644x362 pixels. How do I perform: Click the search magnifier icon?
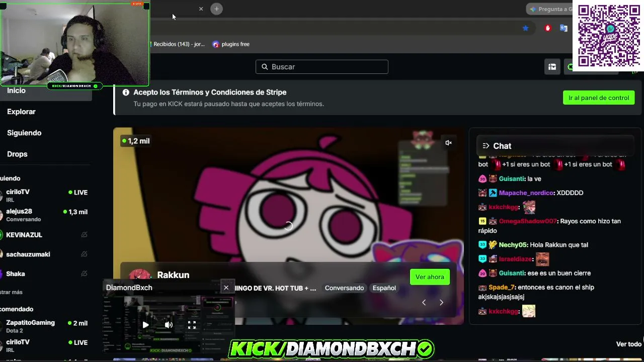[x=265, y=67]
